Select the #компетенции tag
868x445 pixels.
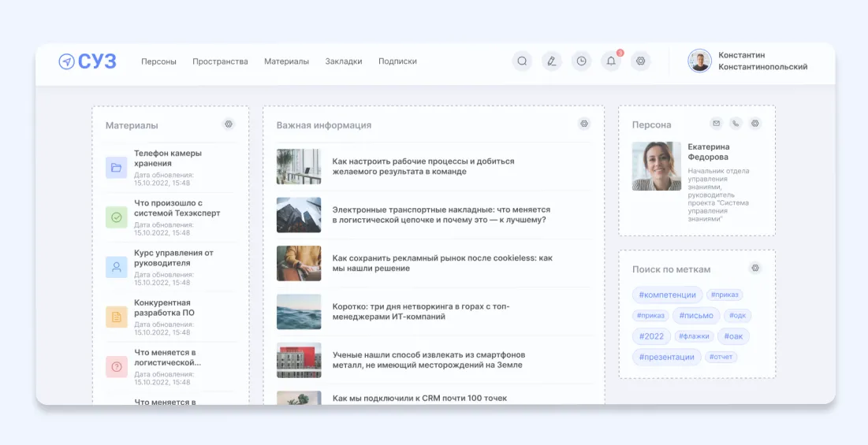(667, 295)
